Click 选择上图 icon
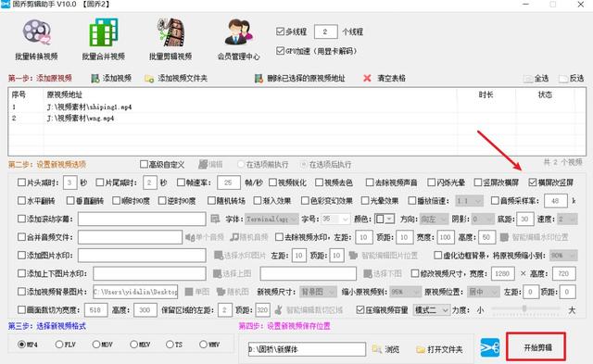 [x=217, y=273]
